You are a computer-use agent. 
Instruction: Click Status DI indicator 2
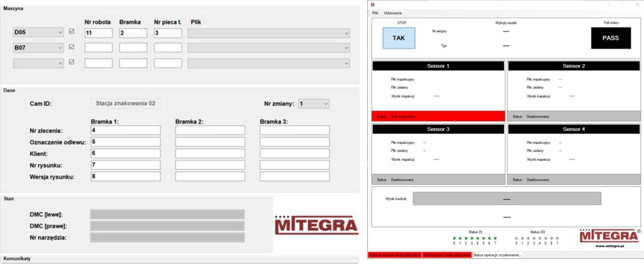(x=466, y=238)
